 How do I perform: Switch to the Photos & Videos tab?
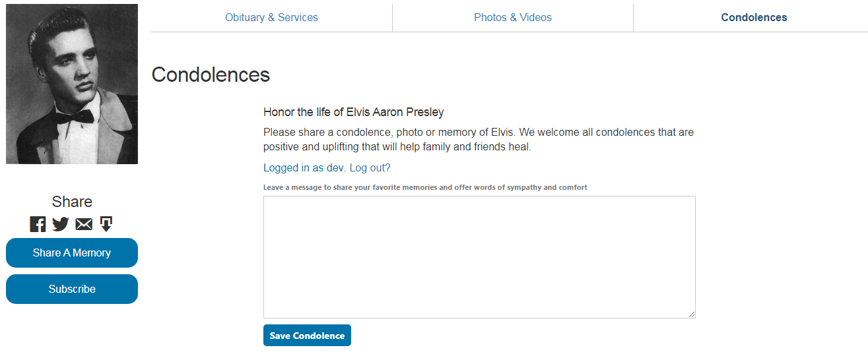coord(513,18)
